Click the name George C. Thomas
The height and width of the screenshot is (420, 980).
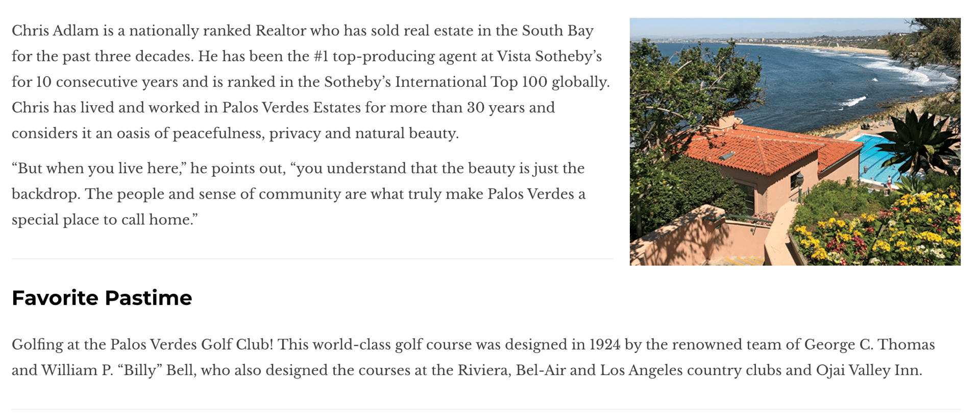tap(869, 344)
